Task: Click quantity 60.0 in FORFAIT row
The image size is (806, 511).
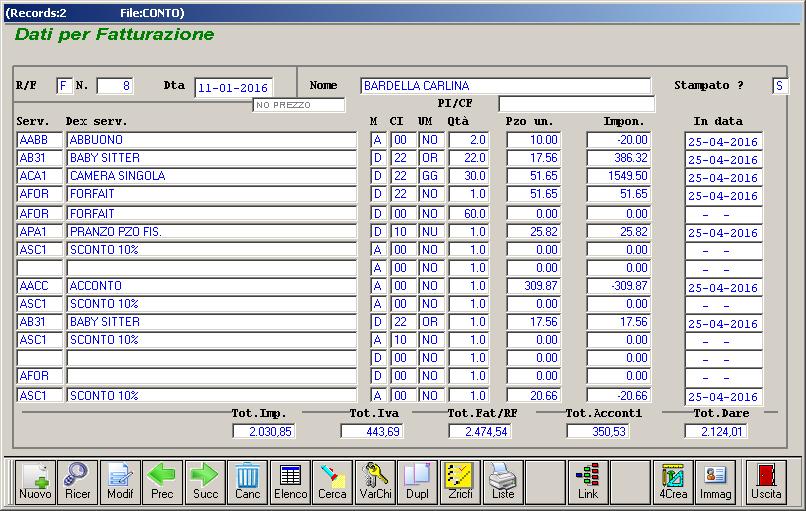Action: tap(468, 214)
